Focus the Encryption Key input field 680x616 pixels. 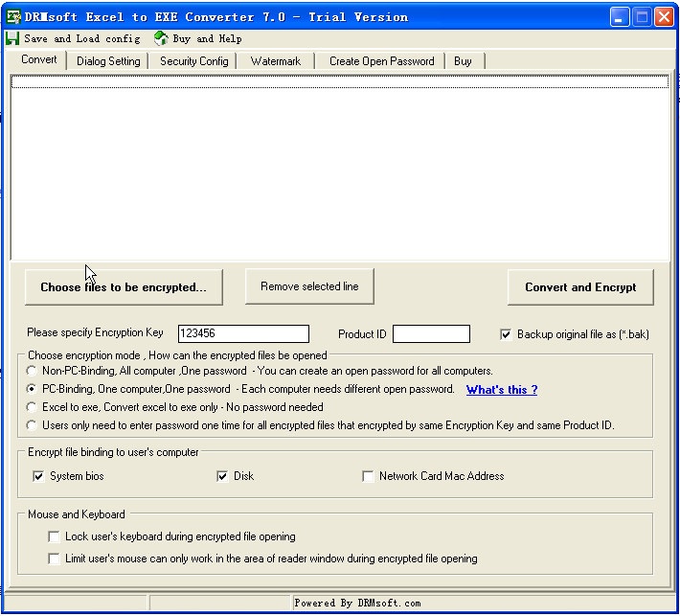243,333
